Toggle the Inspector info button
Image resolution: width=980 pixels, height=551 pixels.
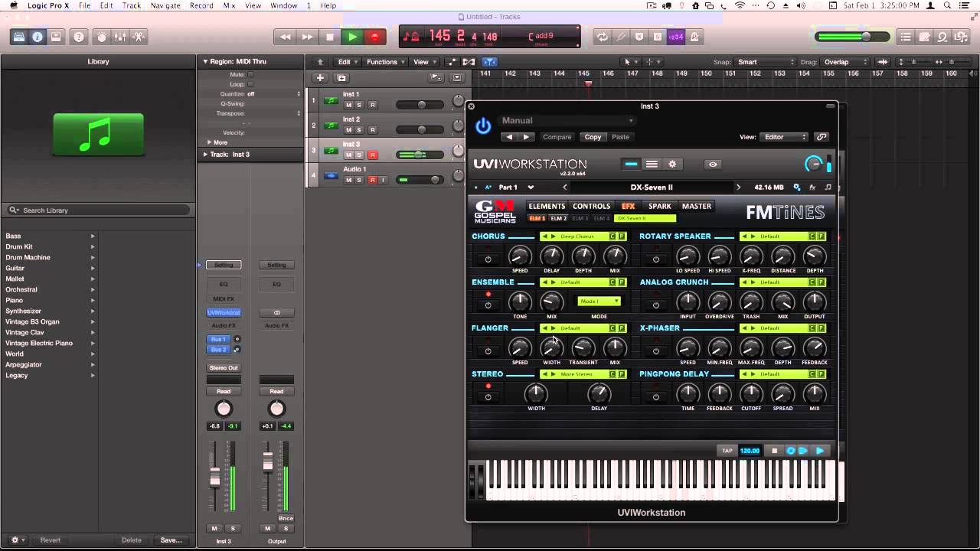[37, 37]
